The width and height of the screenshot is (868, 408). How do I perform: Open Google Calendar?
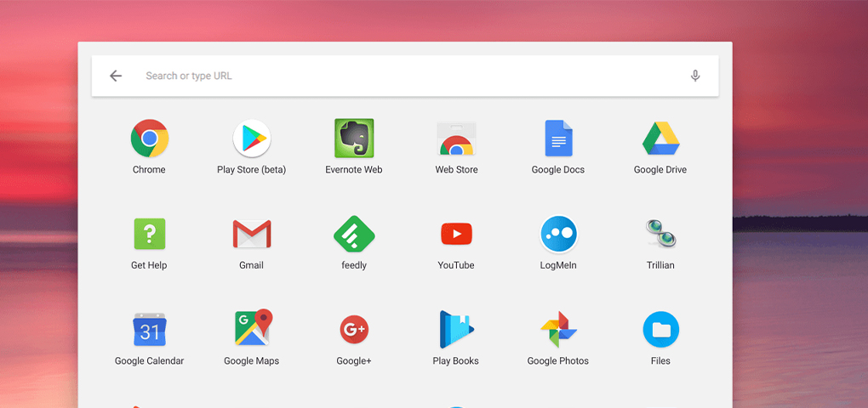click(149, 330)
